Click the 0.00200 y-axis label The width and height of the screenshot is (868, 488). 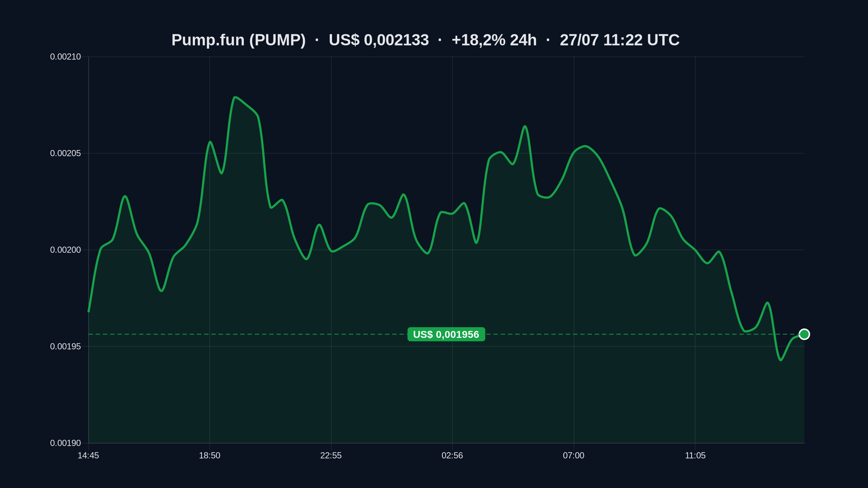[65, 250]
